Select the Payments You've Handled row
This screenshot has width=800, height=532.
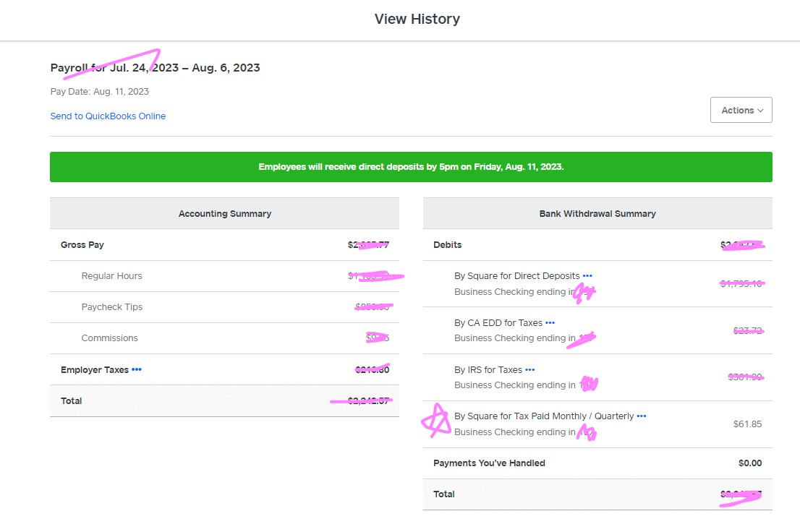[x=489, y=463]
